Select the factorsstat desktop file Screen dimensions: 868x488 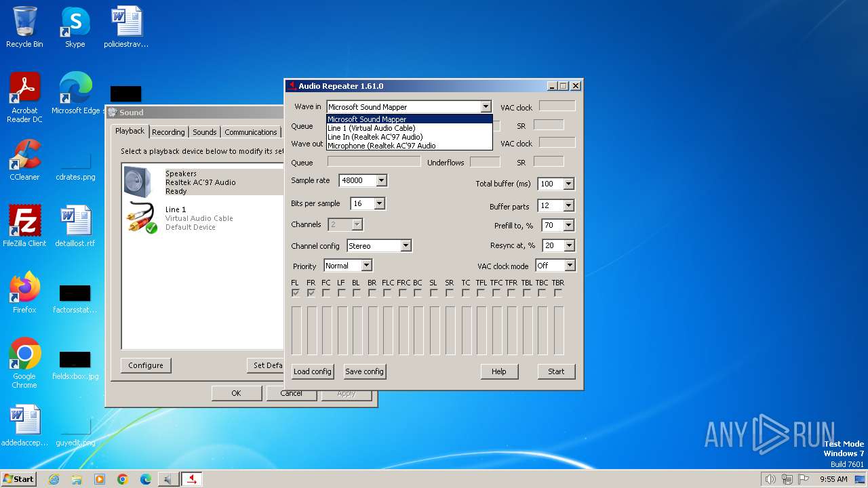75,298
